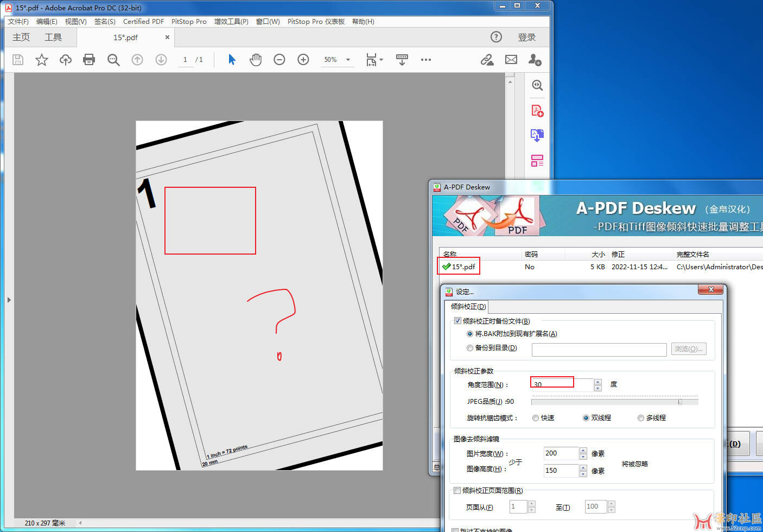The image size is (763, 532).
Task: Click the Print icon in Acrobat toolbar
Action: pyautogui.click(x=89, y=60)
